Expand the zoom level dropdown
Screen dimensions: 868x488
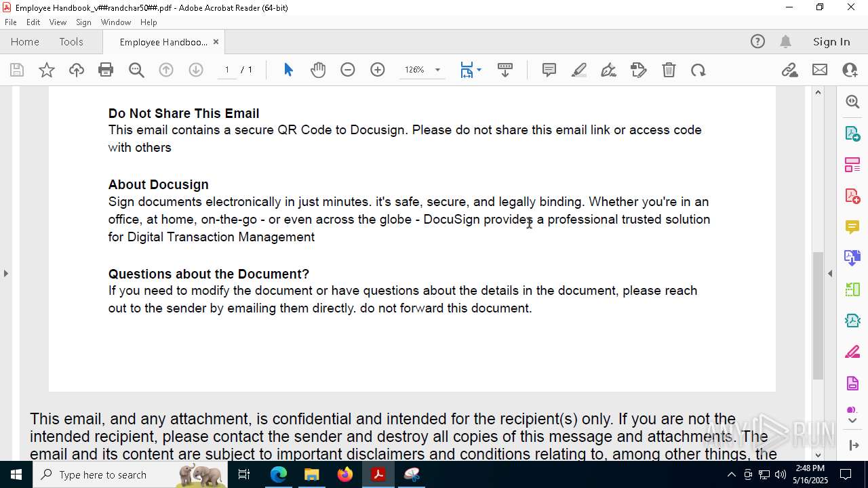[437, 70]
